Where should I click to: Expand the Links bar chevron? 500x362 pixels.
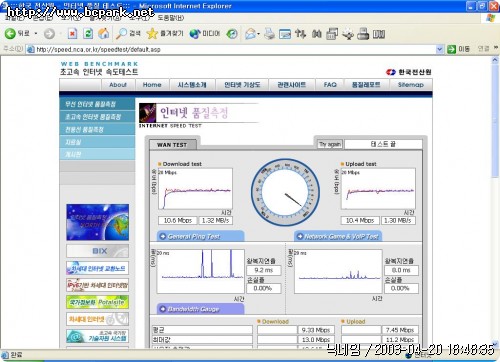(496, 48)
